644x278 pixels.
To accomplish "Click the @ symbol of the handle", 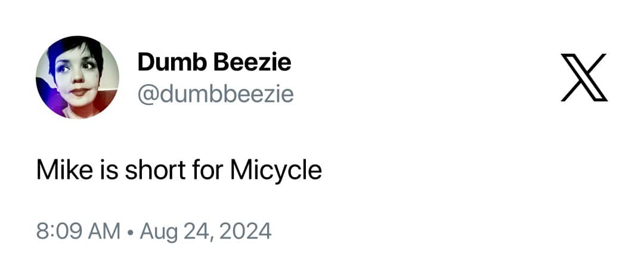I will click(x=147, y=94).
